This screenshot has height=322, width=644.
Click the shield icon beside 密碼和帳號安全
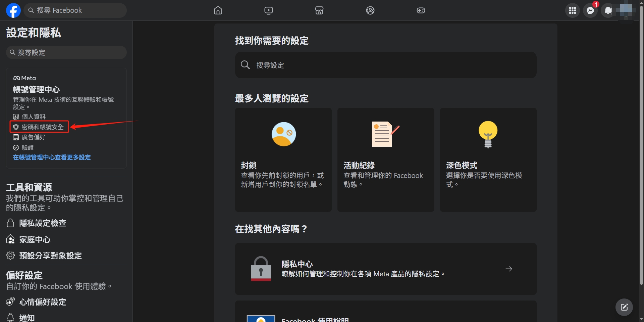point(16,127)
